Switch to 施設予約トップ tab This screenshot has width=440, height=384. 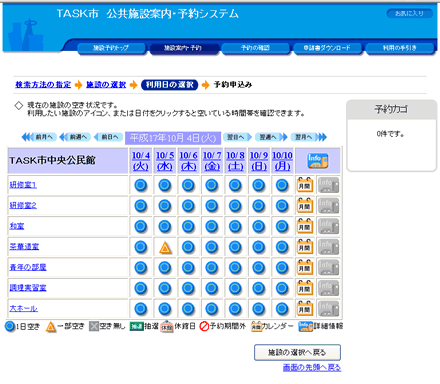point(111,48)
